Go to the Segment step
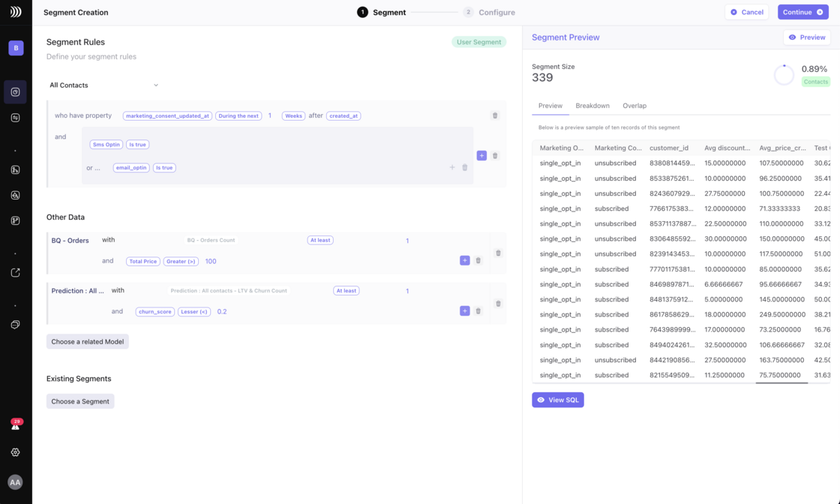840x504 pixels. click(382, 12)
